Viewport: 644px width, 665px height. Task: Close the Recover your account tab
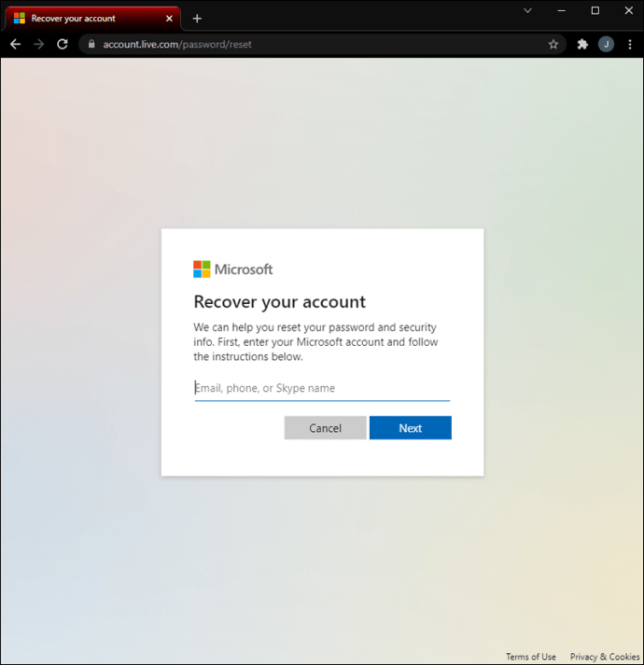(169, 19)
